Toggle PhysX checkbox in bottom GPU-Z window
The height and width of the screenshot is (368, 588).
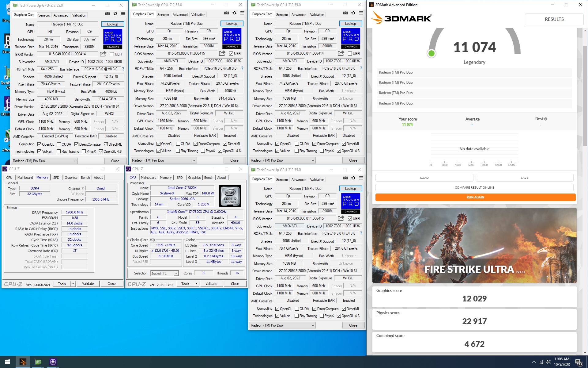tap(322, 316)
